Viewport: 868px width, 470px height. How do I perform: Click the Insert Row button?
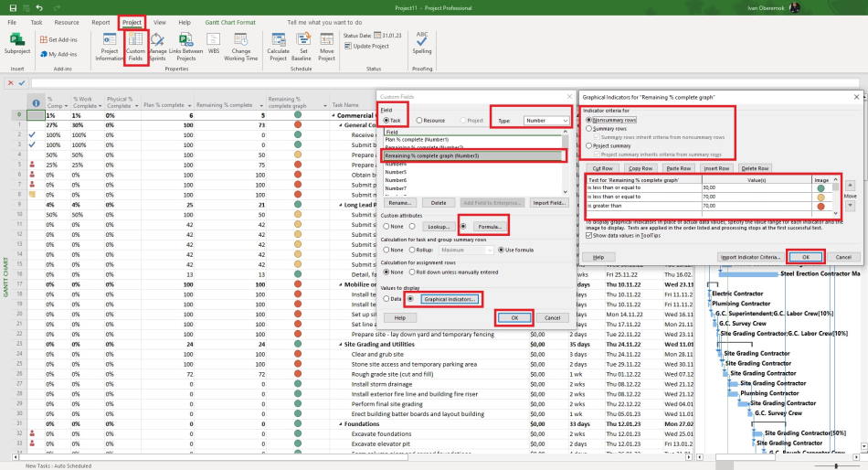pos(716,168)
